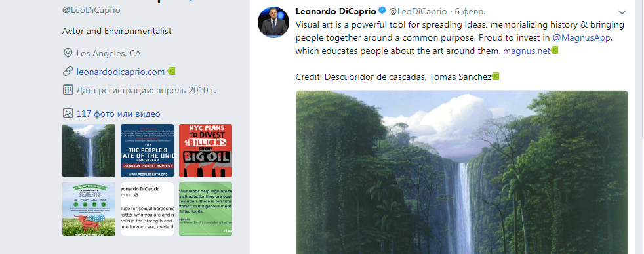The width and height of the screenshot is (644, 254).
Task: Expand the tweet options chevron menu
Action: 622,12
